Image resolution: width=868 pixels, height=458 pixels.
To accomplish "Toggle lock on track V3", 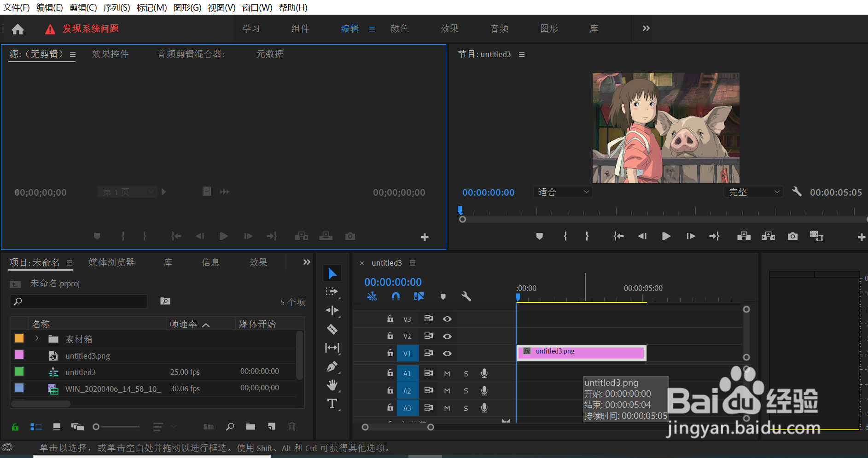I will coord(390,319).
